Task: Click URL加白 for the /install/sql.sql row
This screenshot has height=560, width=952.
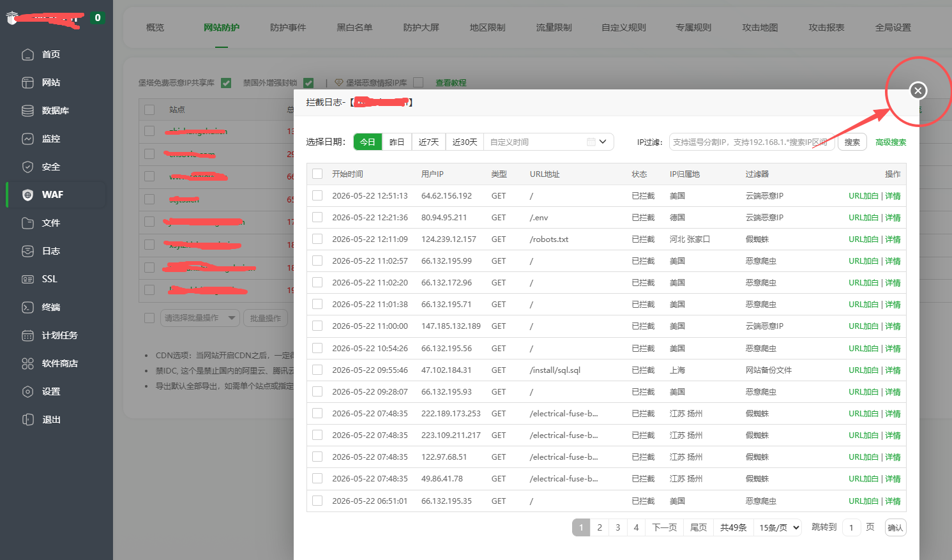Action: (863, 370)
